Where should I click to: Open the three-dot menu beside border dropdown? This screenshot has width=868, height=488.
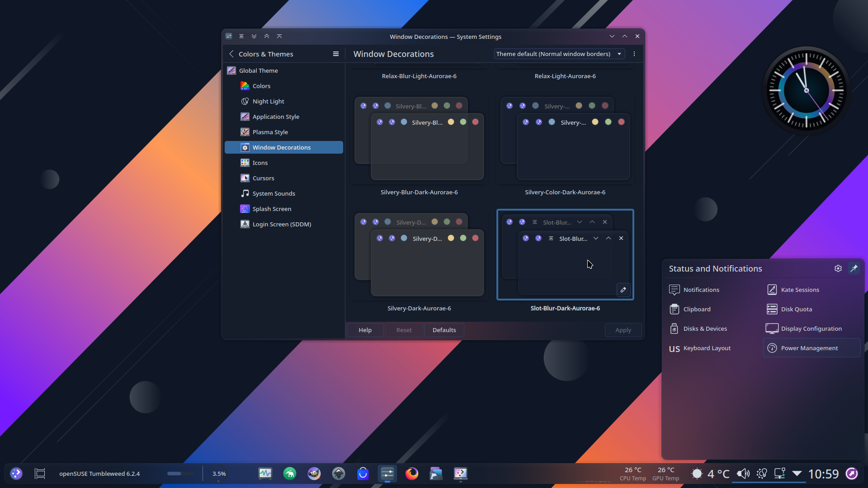634,54
